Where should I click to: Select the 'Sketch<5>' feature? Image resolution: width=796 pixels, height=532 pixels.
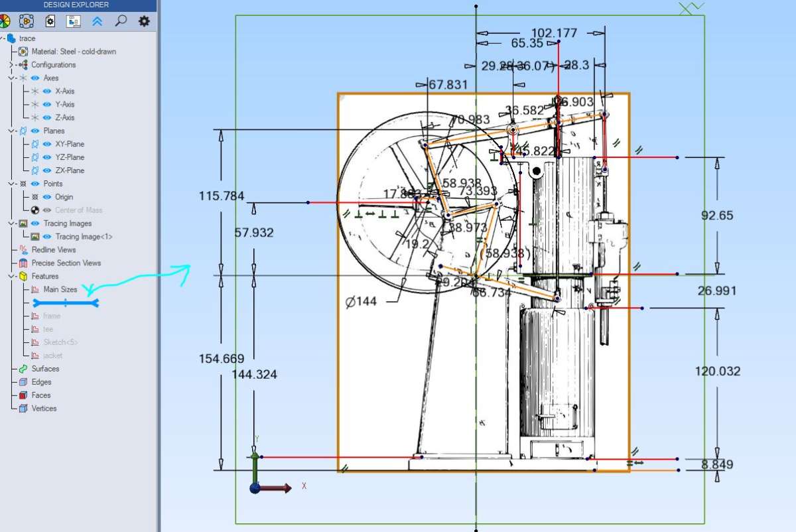60,342
